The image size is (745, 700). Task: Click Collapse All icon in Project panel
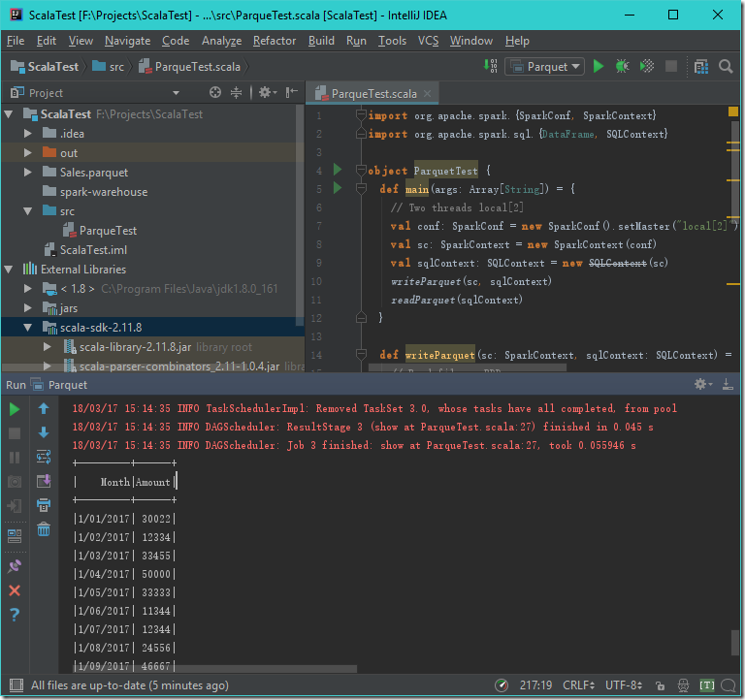[236, 93]
